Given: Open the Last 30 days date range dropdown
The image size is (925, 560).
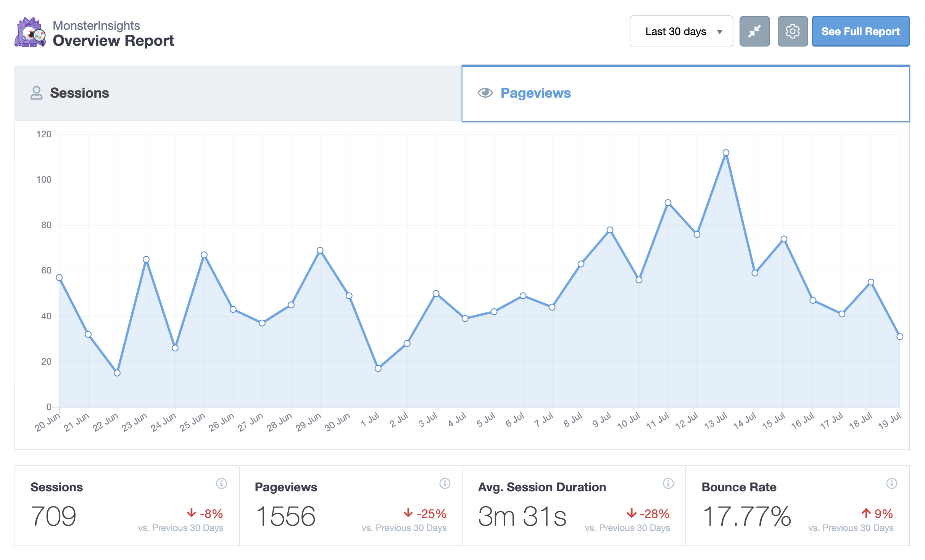Looking at the screenshot, I should click(x=681, y=31).
